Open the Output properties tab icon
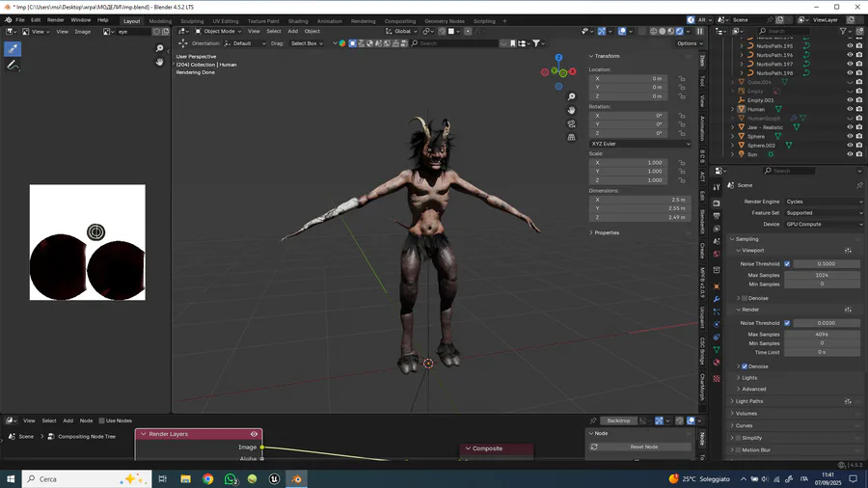Viewport: 868px width, 488px height. [717, 216]
